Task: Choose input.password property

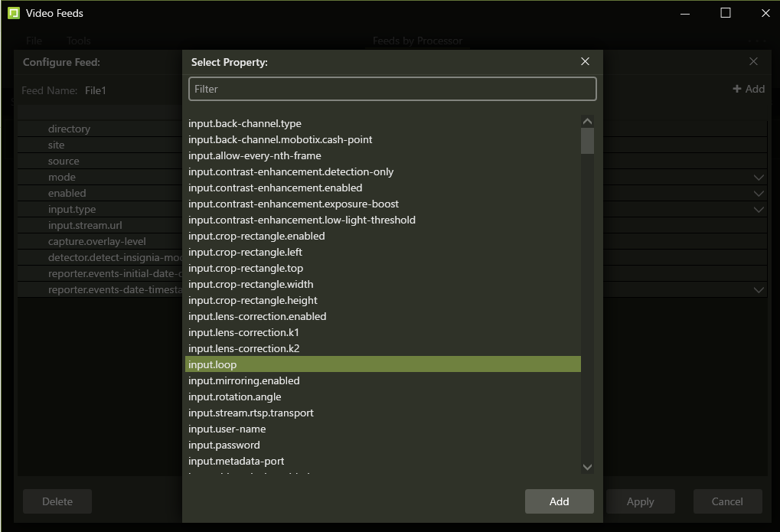Action: pyautogui.click(x=224, y=446)
